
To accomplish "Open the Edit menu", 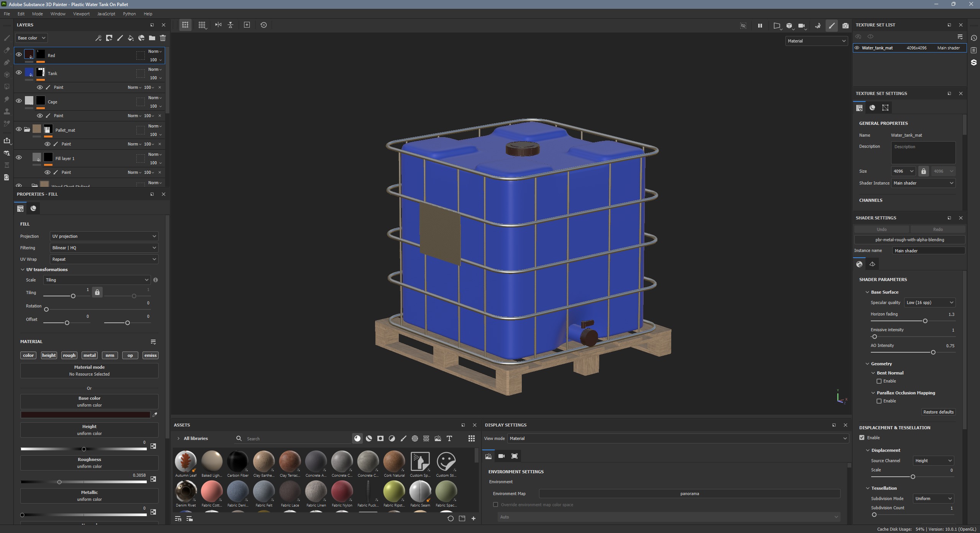I will (x=21, y=14).
